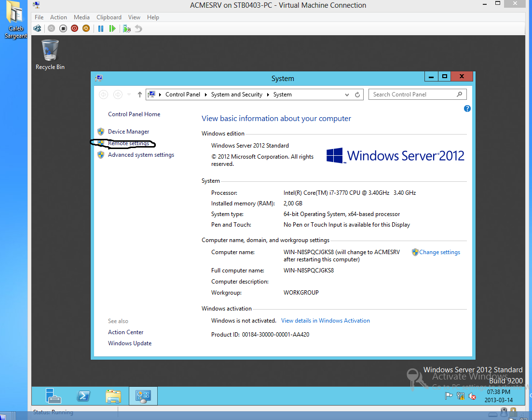
Task: Open the Clipboard menu
Action: tap(109, 17)
